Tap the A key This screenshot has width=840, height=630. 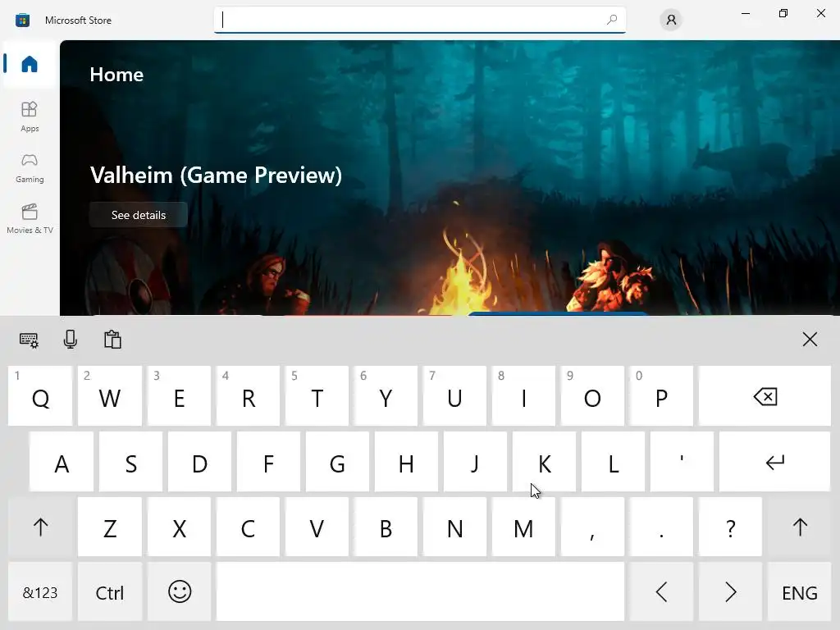click(x=62, y=462)
